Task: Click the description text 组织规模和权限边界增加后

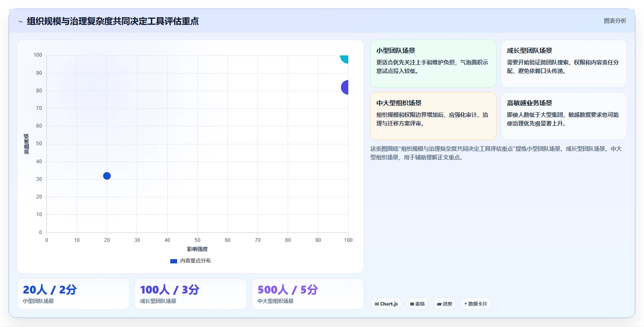Action: [x=432, y=119]
